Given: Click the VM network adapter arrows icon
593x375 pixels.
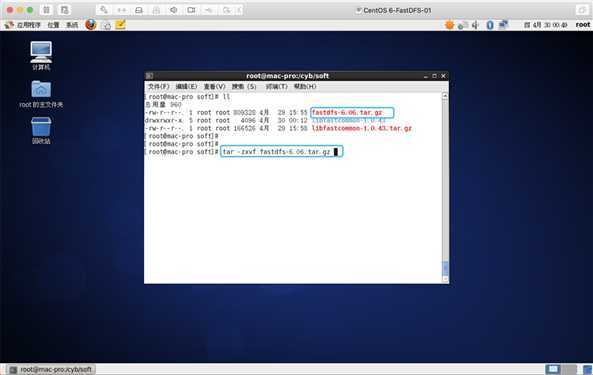Looking at the screenshot, I should [121, 10].
